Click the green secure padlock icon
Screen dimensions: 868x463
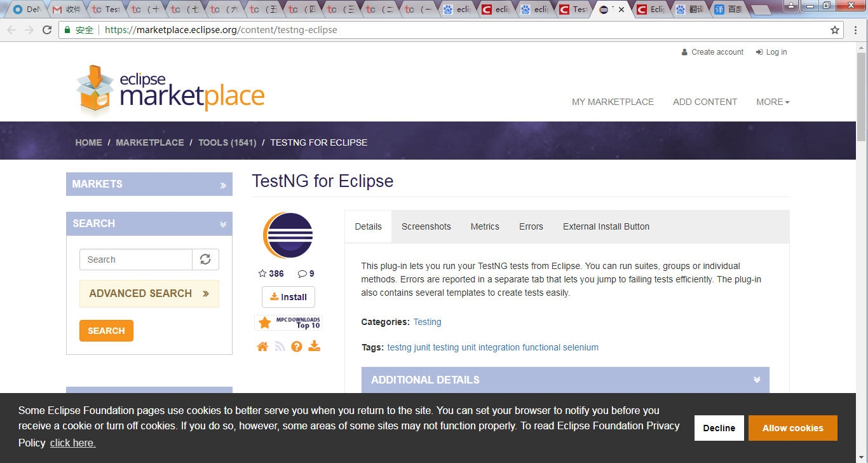67,30
